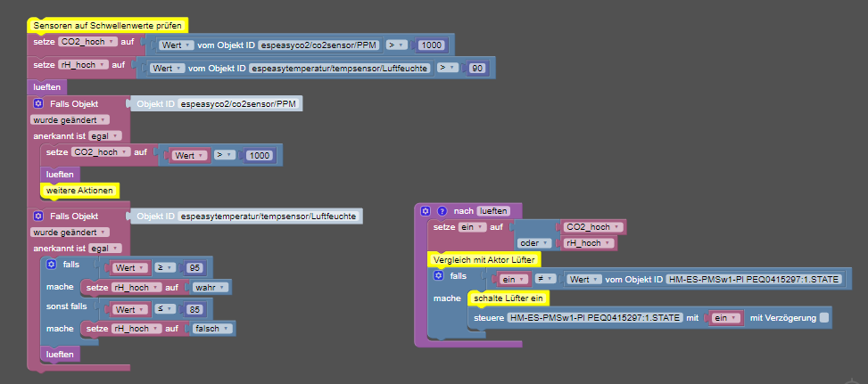The width and height of the screenshot is (868, 384).
Task: Edit the number field 95
Action: pyautogui.click(x=194, y=268)
